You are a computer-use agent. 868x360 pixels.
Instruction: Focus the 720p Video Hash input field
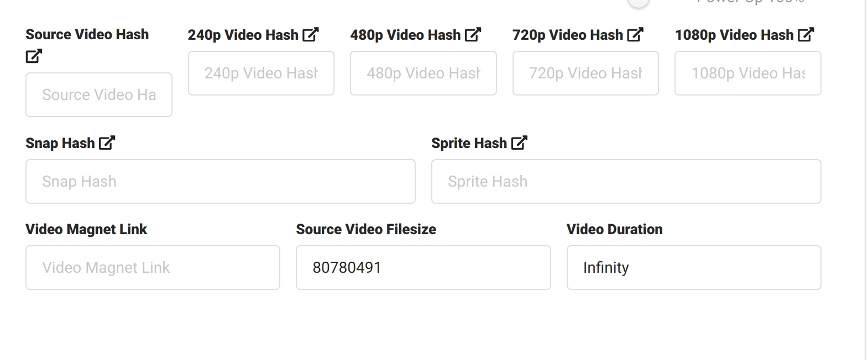(x=585, y=73)
